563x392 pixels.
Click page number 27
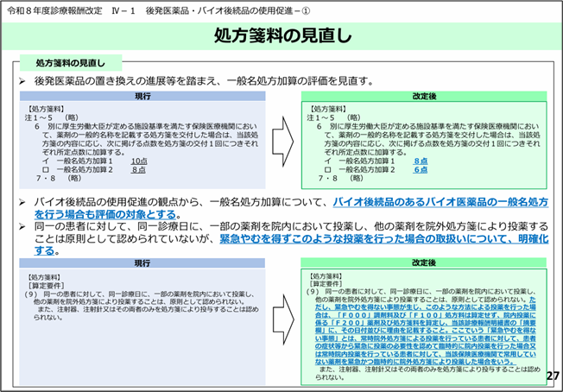point(553,377)
